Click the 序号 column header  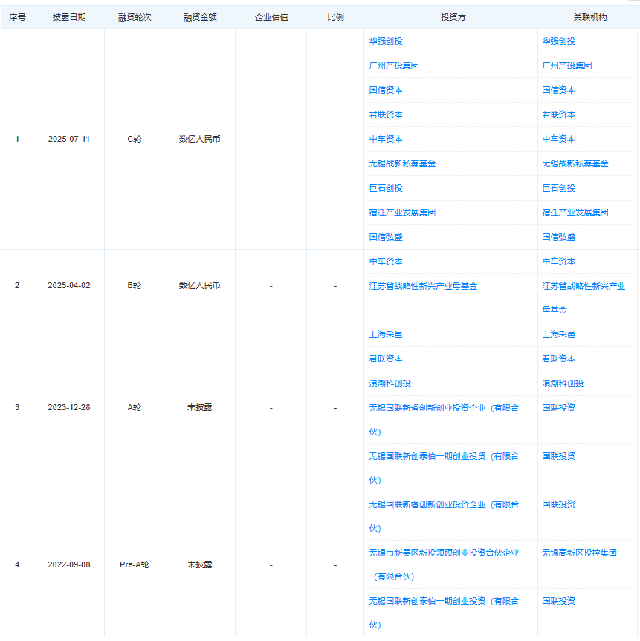pyautogui.click(x=18, y=17)
